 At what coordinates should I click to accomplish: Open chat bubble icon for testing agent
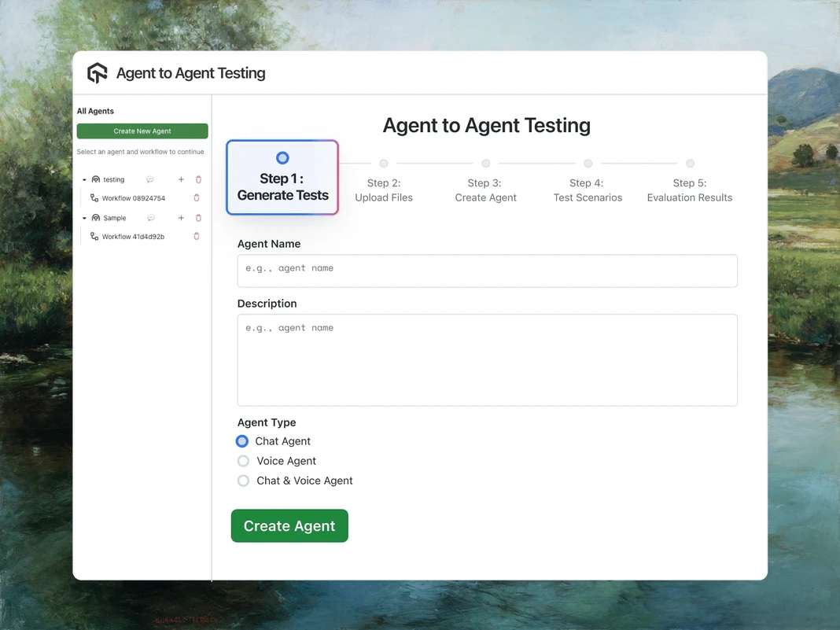(x=150, y=179)
